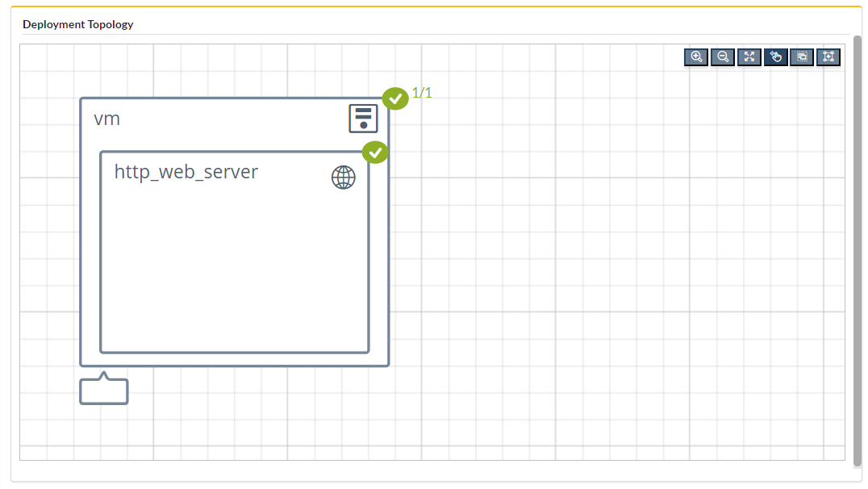Click the fit-to-screen expand icon
Viewport: 868px width, 489px height.
click(749, 56)
